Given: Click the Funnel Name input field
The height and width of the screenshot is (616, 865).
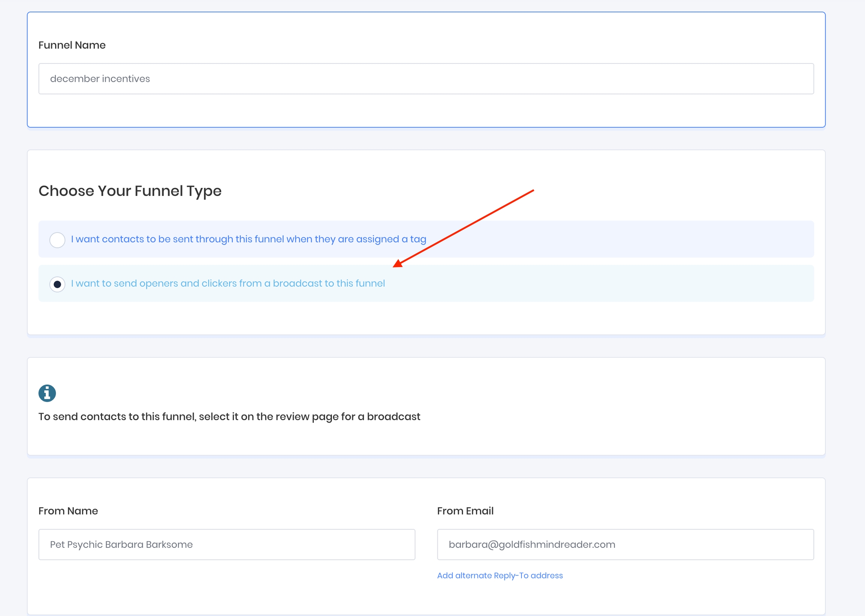Looking at the screenshot, I should [426, 78].
